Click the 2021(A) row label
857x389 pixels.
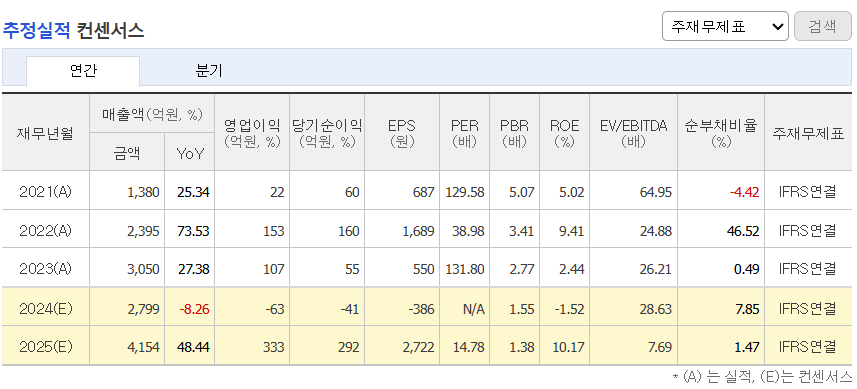tap(45, 192)
